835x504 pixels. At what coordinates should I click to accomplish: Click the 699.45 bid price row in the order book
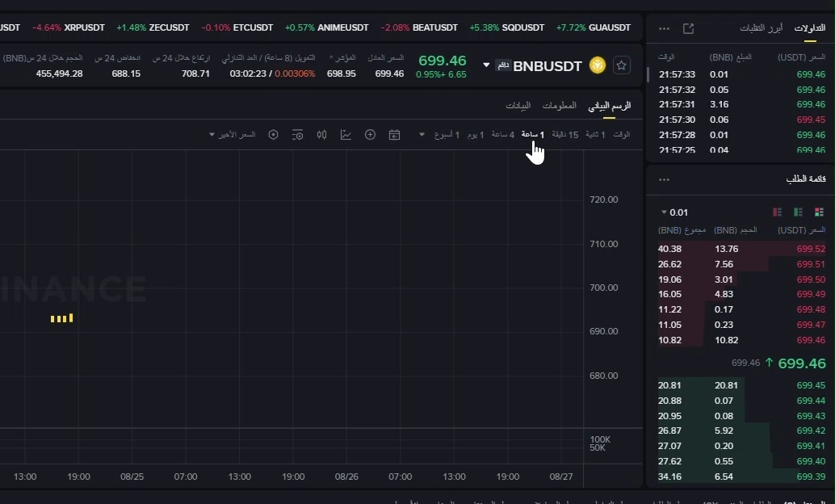[741, 385]
